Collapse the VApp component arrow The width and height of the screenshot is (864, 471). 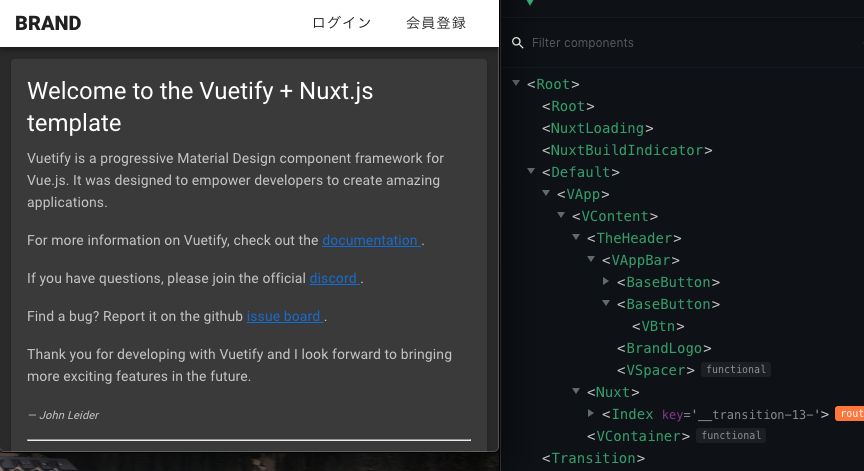click(x=546, y=194)
